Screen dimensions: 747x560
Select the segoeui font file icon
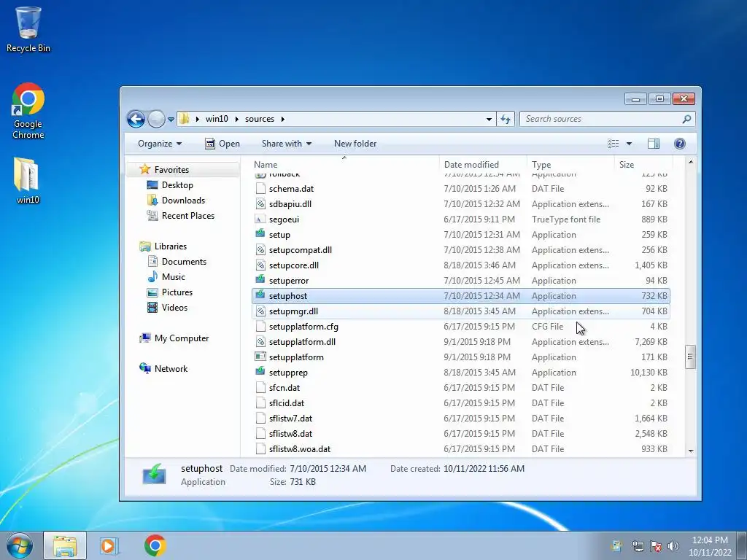pos(260,219)
